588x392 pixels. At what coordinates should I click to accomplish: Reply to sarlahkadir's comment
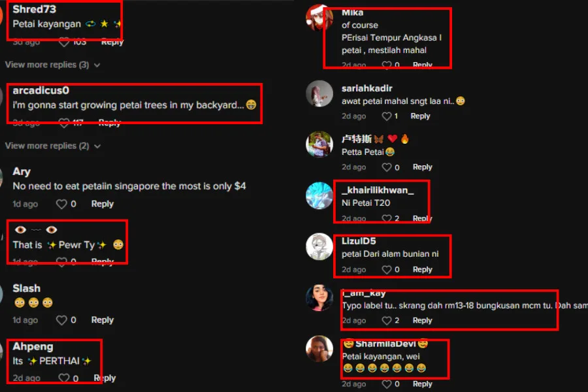[420, 116]
